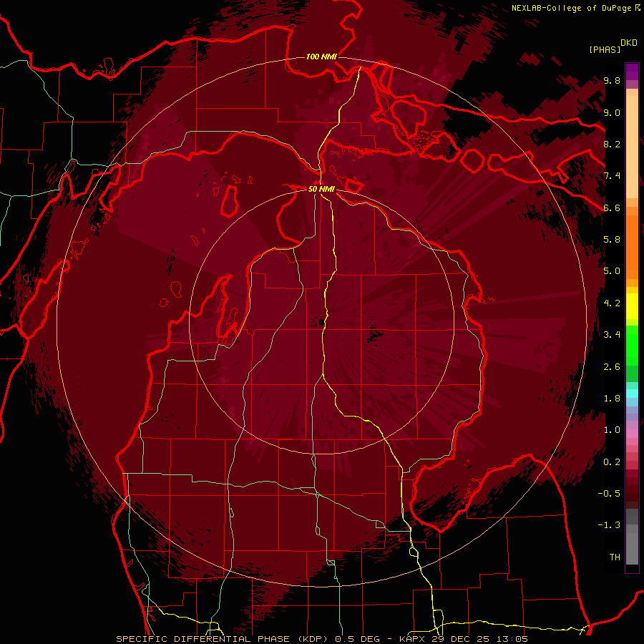Click the 5.8 scale value
The image size is (644, 644).
[612, 240]
